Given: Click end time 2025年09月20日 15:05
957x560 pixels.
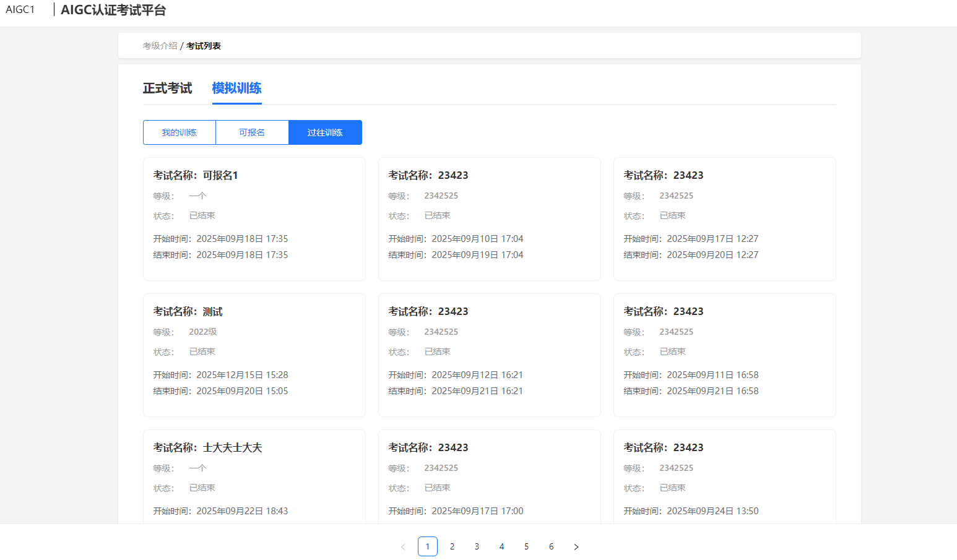Looking at the screenshot, I should pyautogui.click(x=242, y=391).
